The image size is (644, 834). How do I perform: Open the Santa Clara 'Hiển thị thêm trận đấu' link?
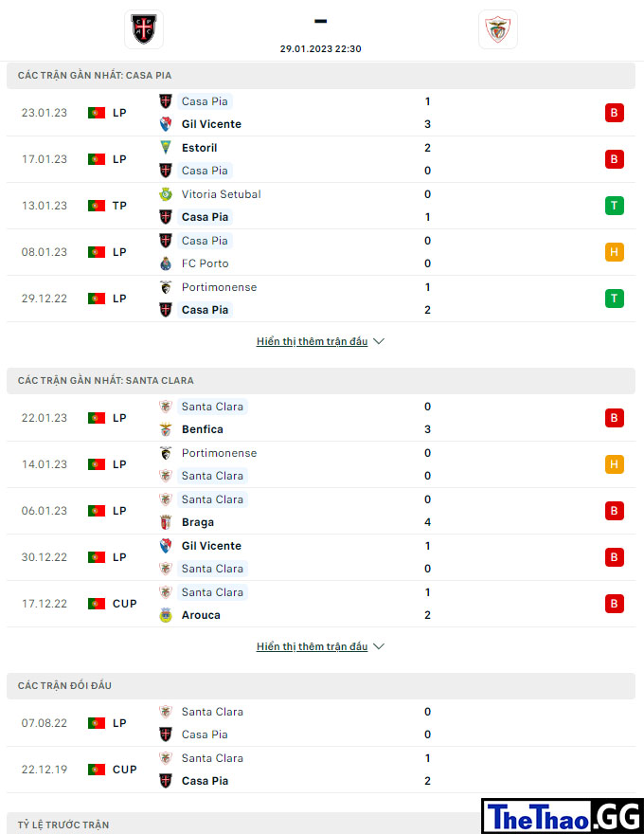click(312, 646)
